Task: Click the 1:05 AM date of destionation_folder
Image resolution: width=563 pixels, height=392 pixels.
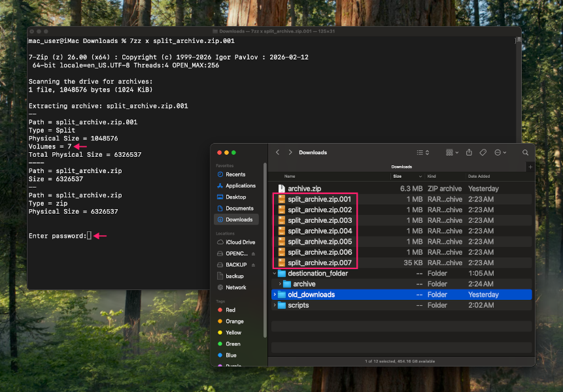Action: (481, 273)
